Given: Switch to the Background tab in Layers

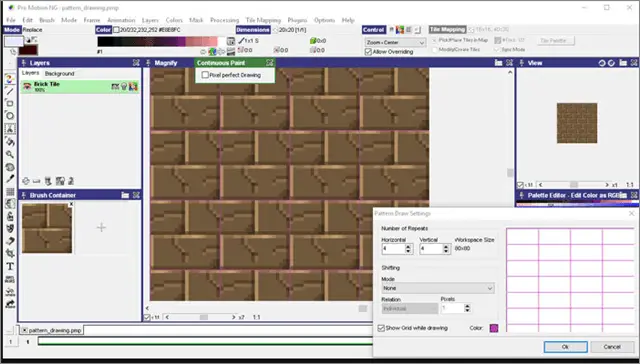Looking at the screenshot, I should point(60,74).
